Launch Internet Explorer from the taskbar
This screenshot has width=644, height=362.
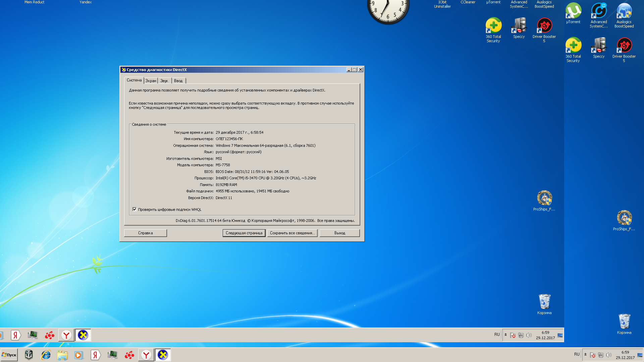pos(46,355)
